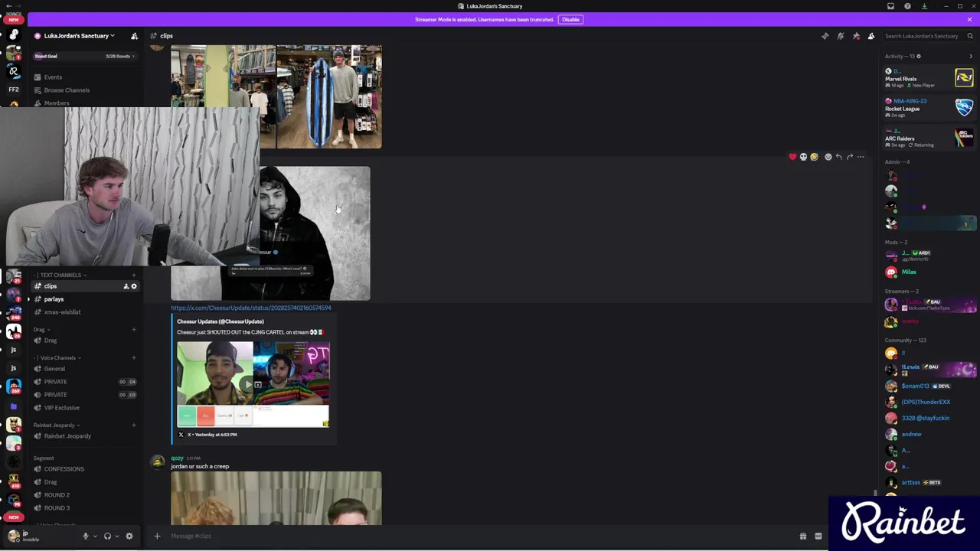Open the CheesurUpdate x.com status link
Viewport: 980px width, 551px height.
(x=251, y=308)
